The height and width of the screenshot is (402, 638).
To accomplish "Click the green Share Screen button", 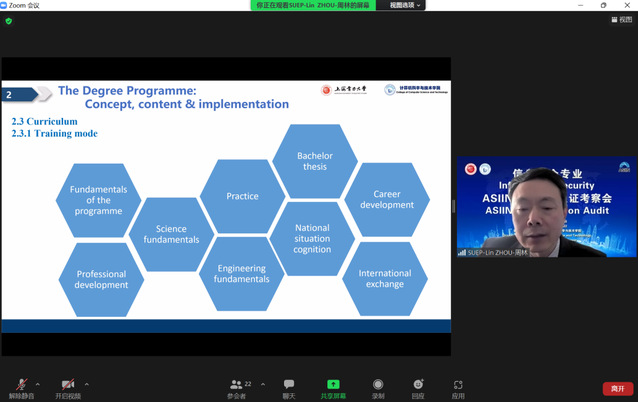I will pyautogui.click(x=333, y=387).
